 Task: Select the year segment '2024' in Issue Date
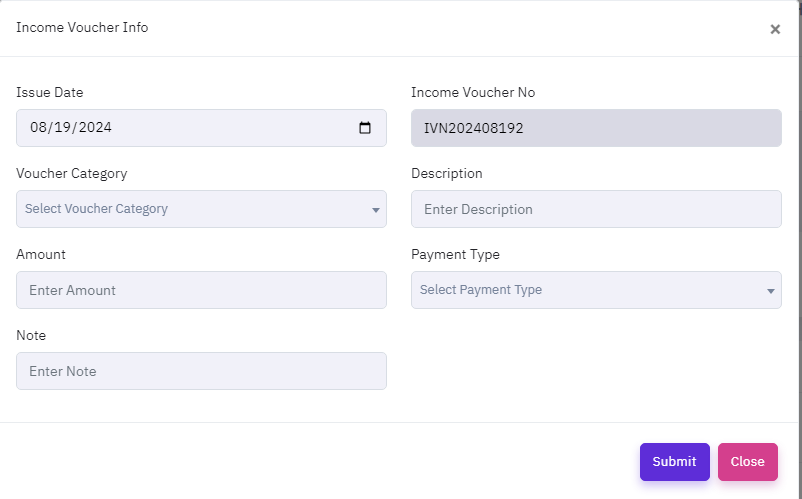tap(94, 128)
